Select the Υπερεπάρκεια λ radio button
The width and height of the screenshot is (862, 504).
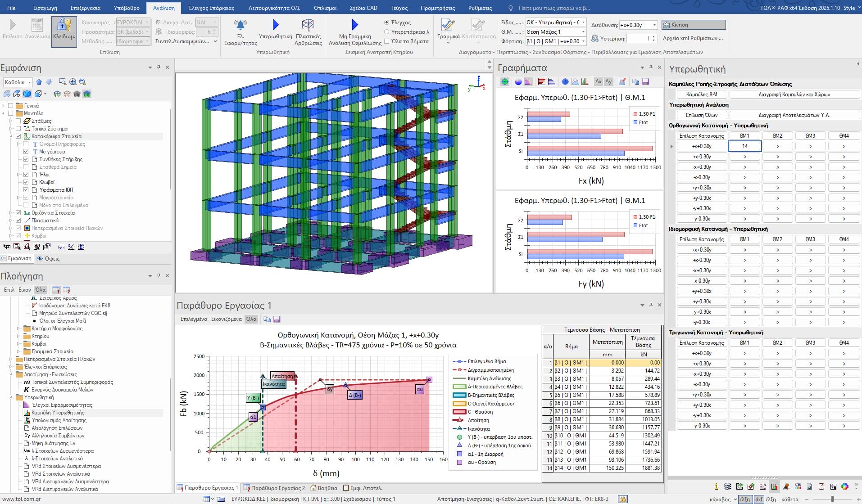(386, 32)
